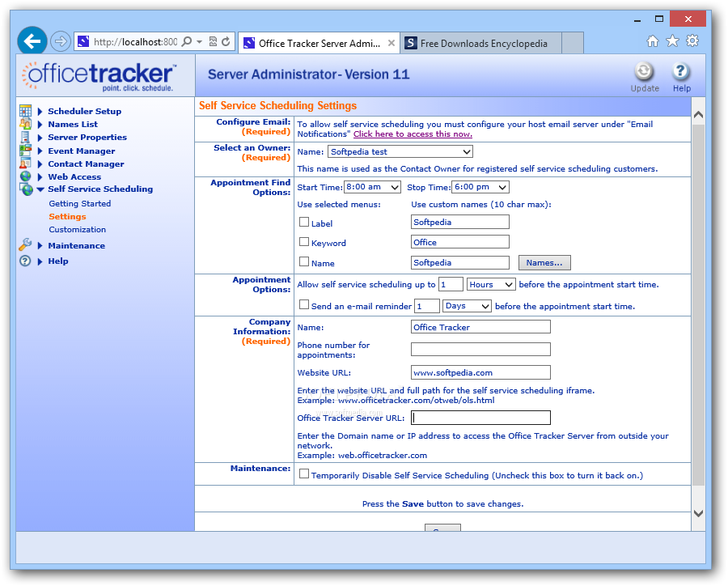Expand Event Manager tree arrow
This screenshot has width=728, height=586.
tap(40, 151)
